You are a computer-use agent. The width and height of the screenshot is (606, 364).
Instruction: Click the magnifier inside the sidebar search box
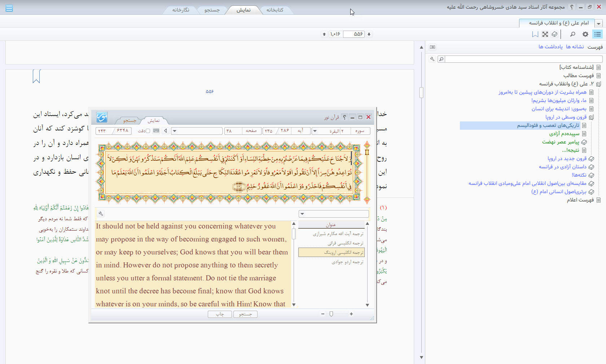(x=441, y=59)
